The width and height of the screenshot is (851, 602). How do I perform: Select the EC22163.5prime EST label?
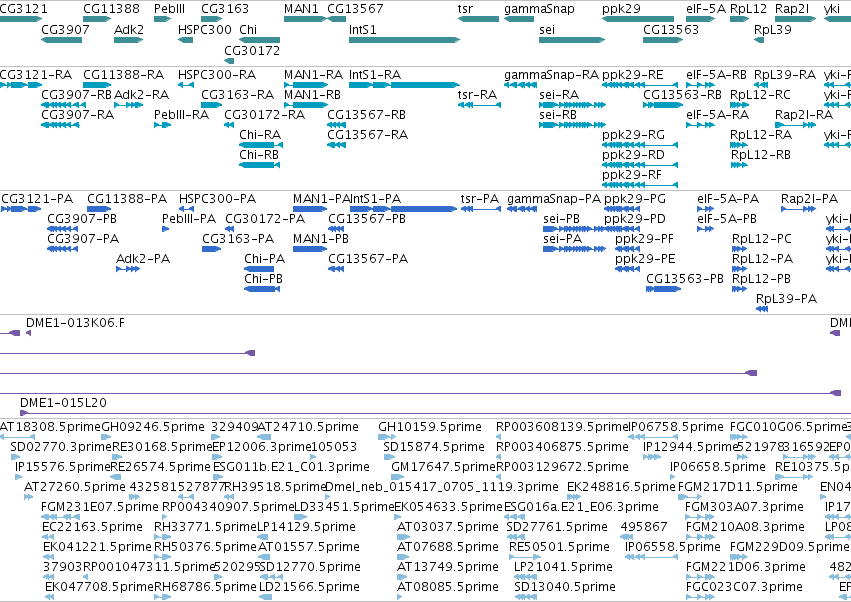click(92, 528)
